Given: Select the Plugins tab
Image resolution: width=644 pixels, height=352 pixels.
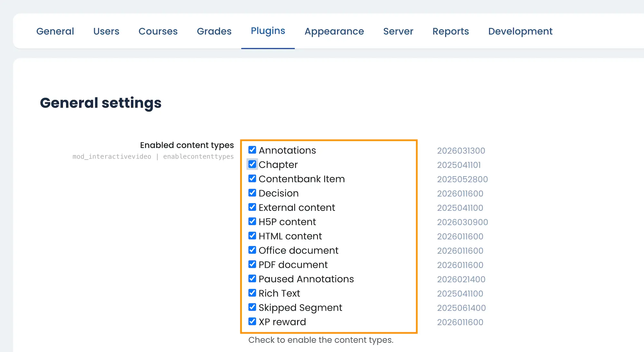Looking at the screenshot, I should 268,31.
